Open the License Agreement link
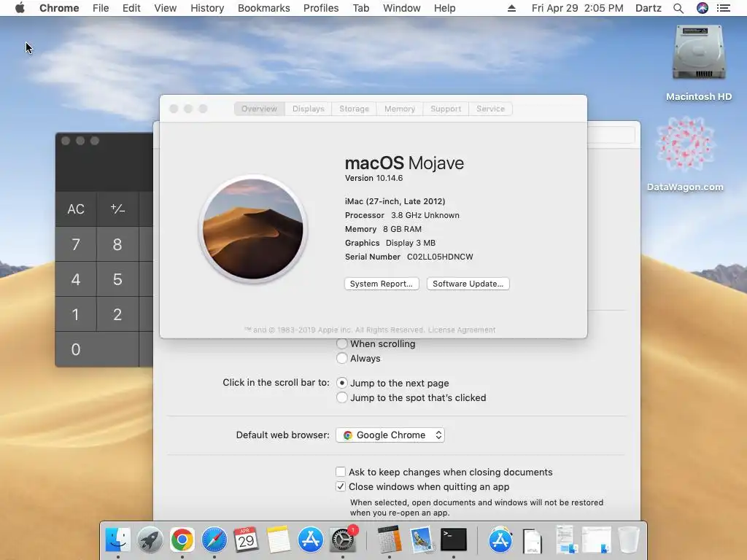This screenshot has height=560, width=747. tap(462, 330)
